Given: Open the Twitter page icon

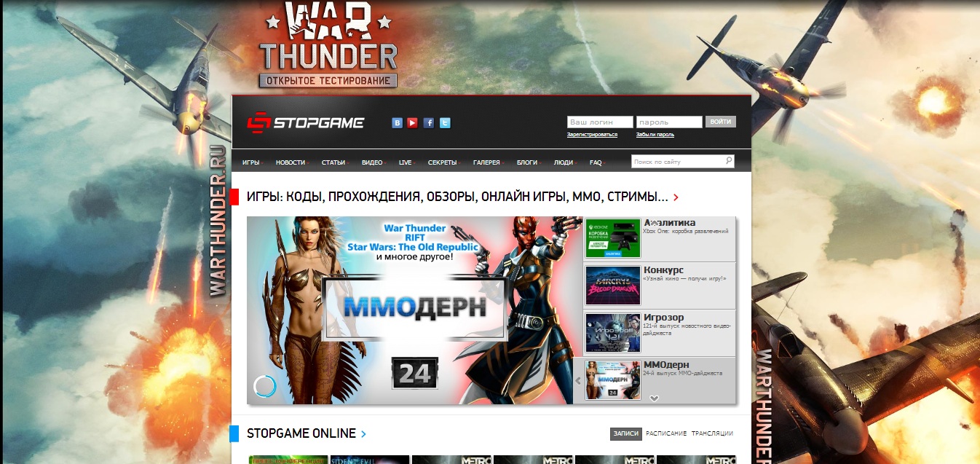Looking at the screenshot, I should tap(445, 123).
